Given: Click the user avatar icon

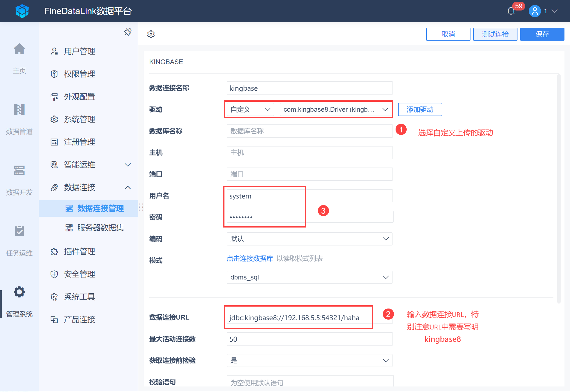Looking at the screenshot, I should (535, 11).
